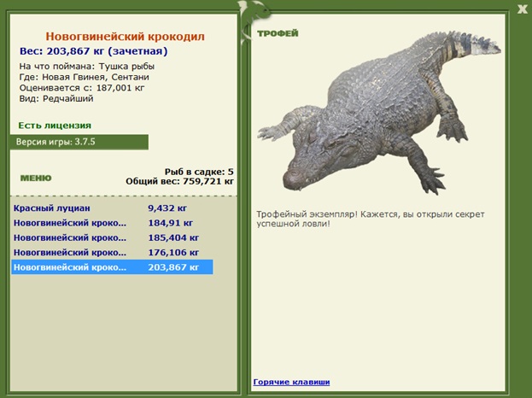This screenshot has height=398, width=532.
Task: Open the Горячие клавиши link
Action: tap(291, 382)
